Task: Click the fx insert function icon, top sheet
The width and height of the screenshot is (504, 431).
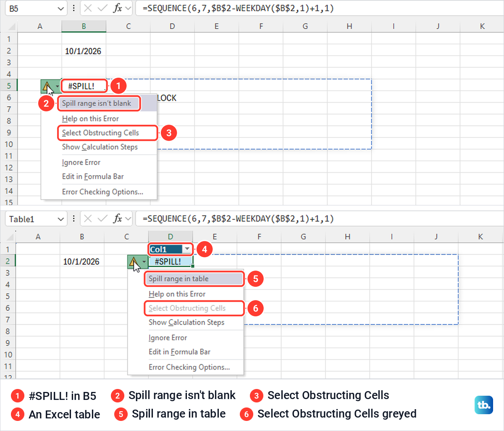Action: tap(118, 8)
